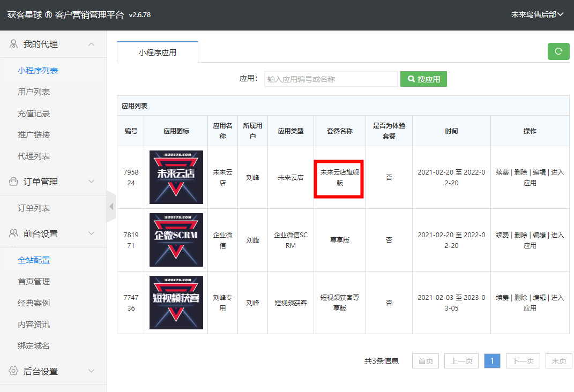Toggle the 前台设置 sidebar section

pyautogui.click(x=91, y=234)
